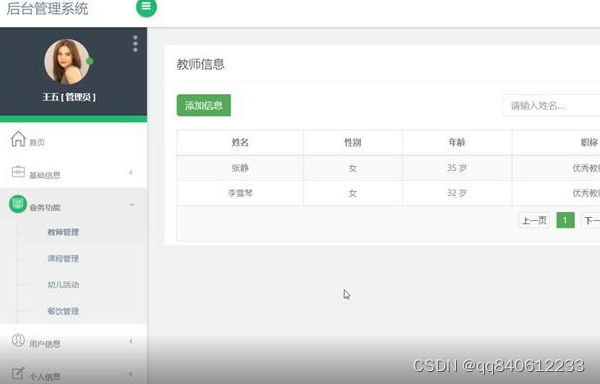Open the 幼儿活动 submenu item
Screen dimensions: 600x384
[63, 285]
